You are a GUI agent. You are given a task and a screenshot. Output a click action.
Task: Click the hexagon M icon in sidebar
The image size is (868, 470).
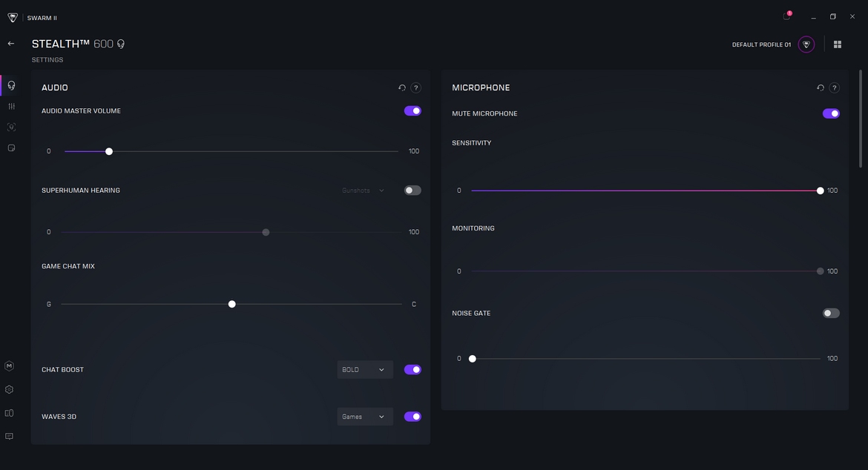click(x=10, y=365)
